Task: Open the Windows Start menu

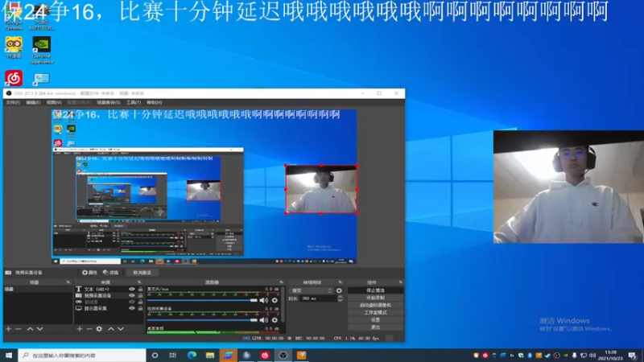Action: pyautogui.click(x=9, y=356)
